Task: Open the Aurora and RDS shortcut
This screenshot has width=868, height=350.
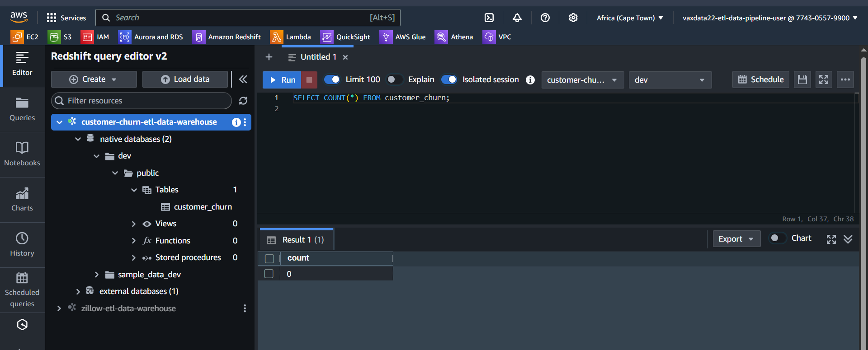Action: [x=151, y=37]
